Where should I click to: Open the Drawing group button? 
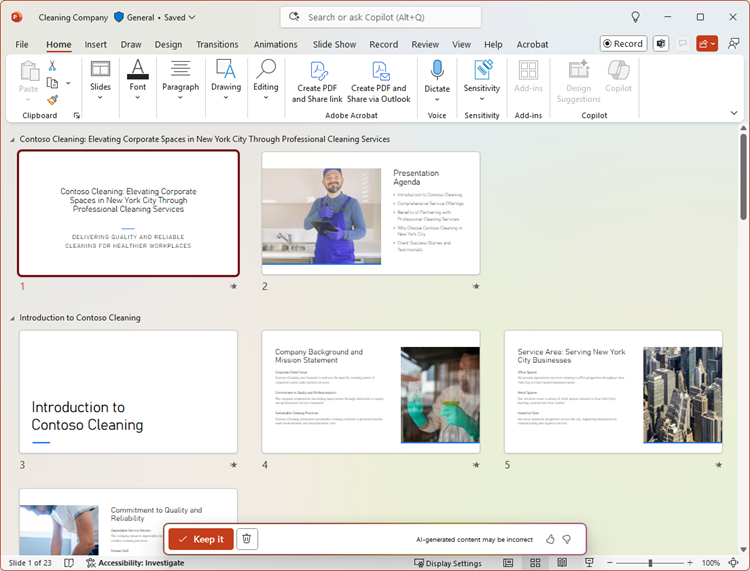[x=226, y=80]
